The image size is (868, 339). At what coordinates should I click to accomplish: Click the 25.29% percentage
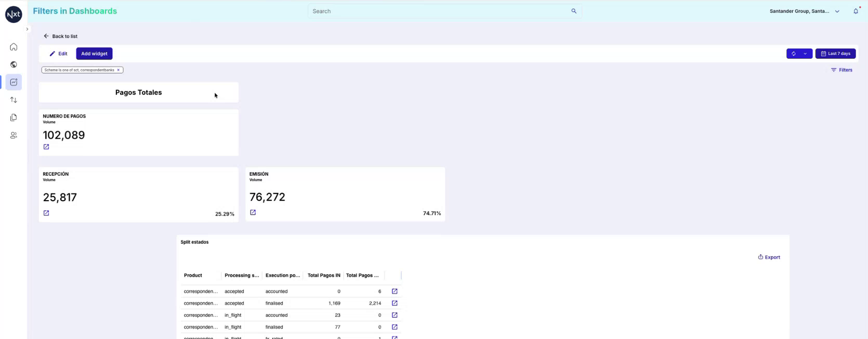point(225,214)
